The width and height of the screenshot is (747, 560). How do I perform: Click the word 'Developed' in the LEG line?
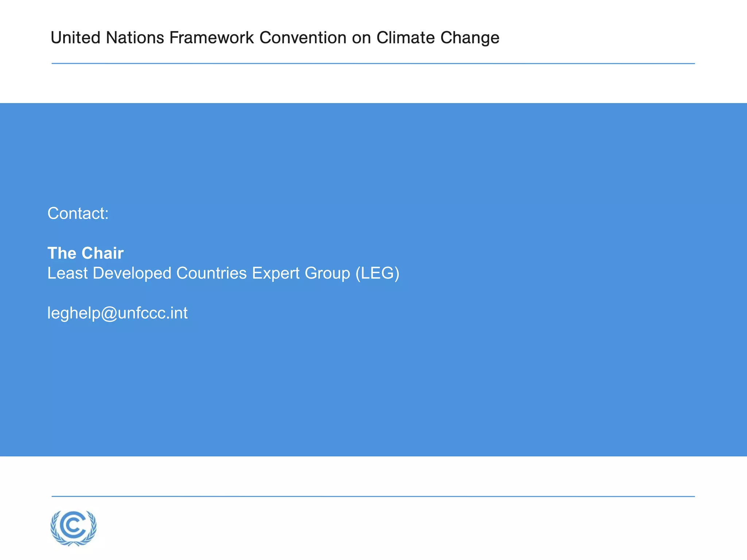point(132,273)
